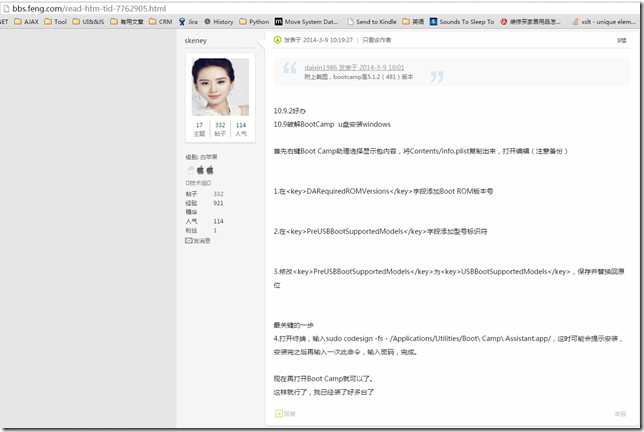
Task: Click the link at post's bottom right
Action: 620,414
